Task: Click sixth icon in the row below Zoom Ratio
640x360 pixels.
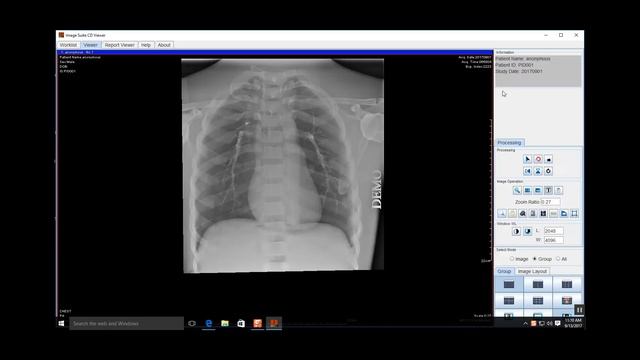Action: tap(553, 213)
